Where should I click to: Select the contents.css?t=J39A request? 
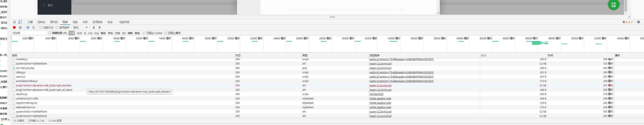27,99
